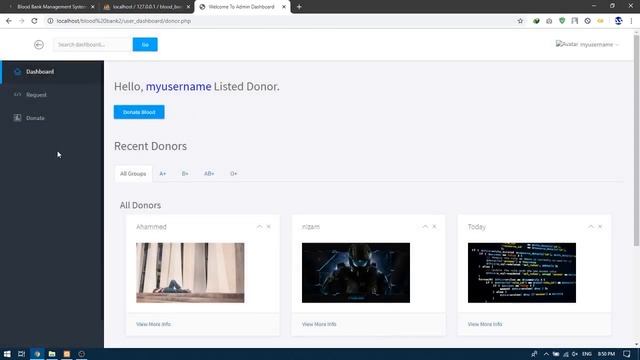Close the Ahammed donor card
Viewport: 640px width, 360px height.
269,227
